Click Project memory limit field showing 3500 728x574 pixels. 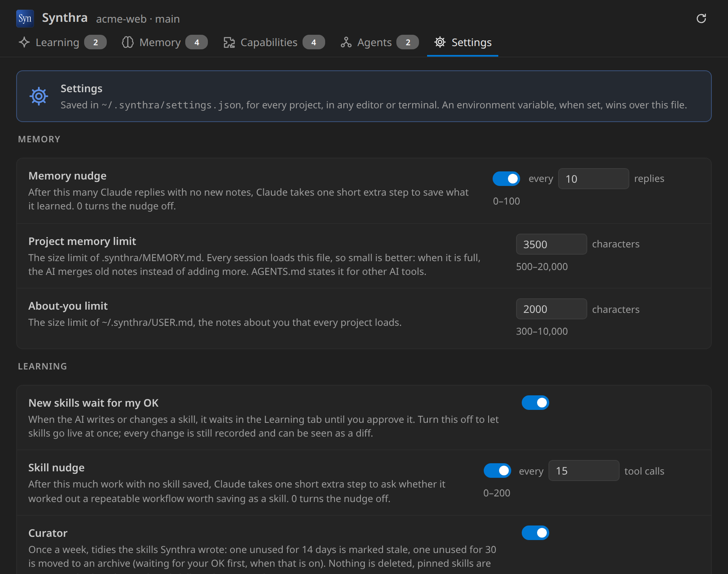tap(551, 244)
